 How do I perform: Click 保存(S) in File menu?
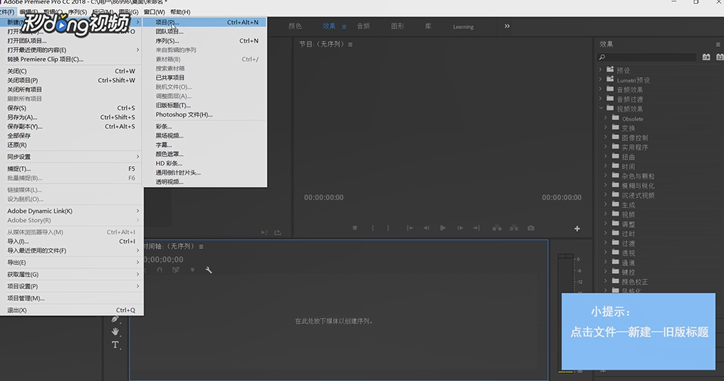pos(72,108)
